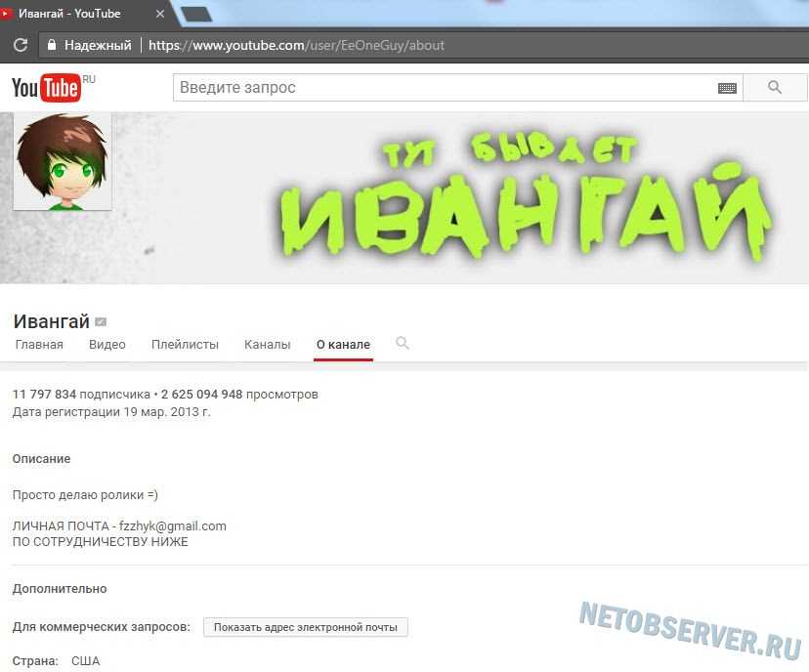Open channel search magnifier next to О канале
The width and height of the screenshot is (809, 672).
[403, 344]
